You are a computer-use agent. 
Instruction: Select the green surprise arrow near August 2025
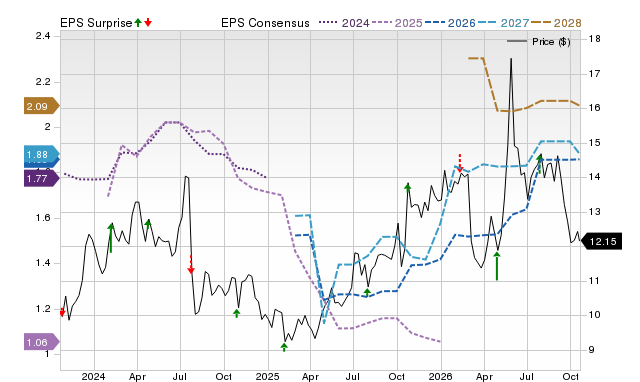pyautogui.click(x=367, y=292)
